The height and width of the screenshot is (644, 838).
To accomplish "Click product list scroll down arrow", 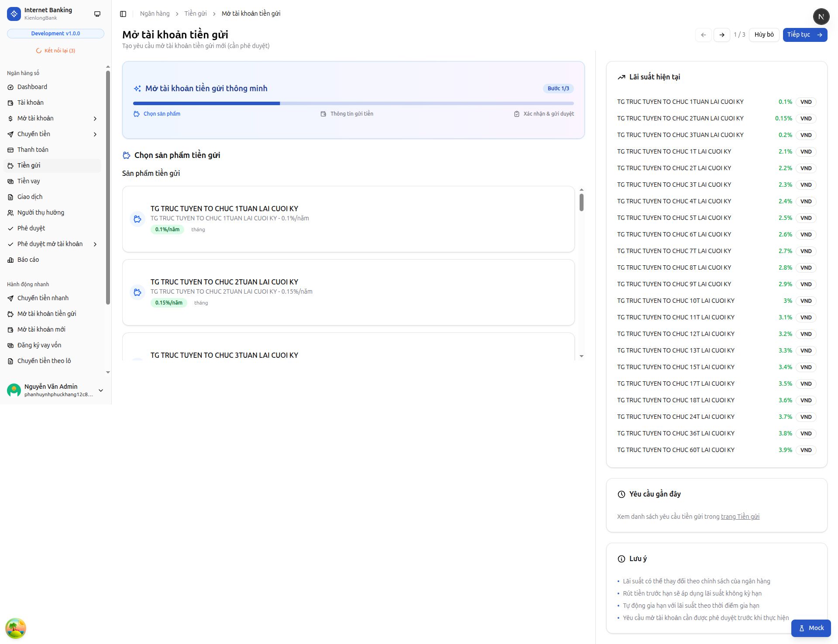I will pos(581,356).
